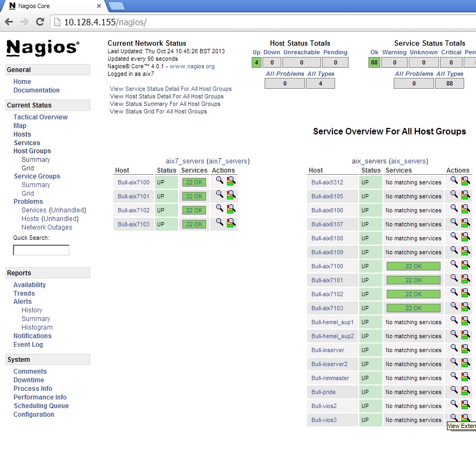Open Event Log under Reports
476x457 pixels.
pyautogui.click(x=28, y=345)
